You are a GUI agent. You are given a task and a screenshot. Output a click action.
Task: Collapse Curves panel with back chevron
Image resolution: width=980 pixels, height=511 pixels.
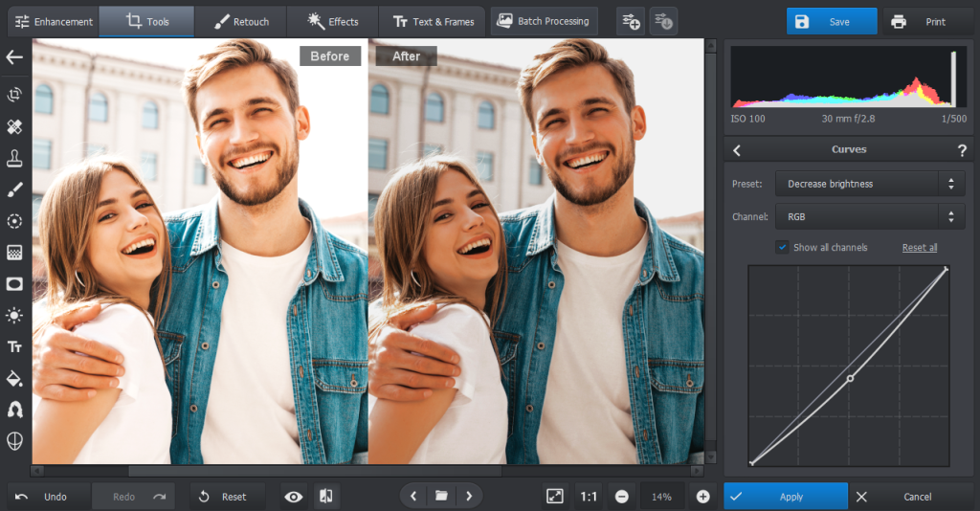coord(737,150)
